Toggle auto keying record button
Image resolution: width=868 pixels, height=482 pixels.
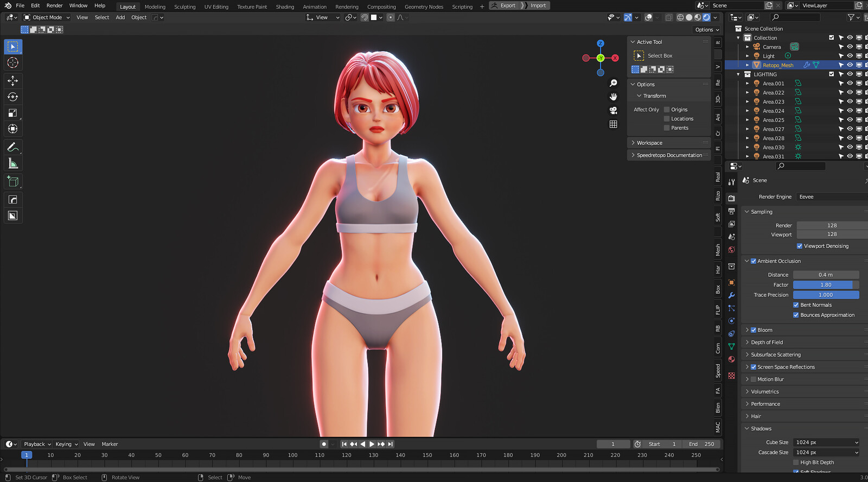324,444
